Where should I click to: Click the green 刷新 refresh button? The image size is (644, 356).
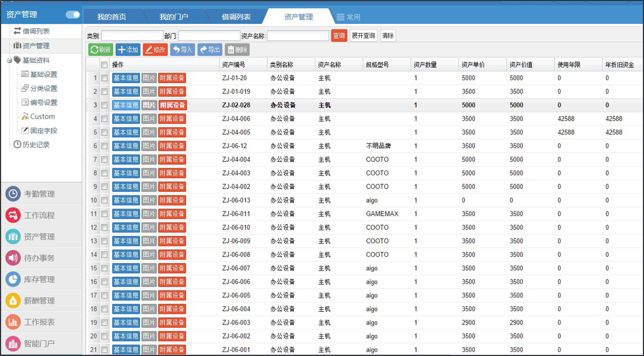tap(101, 50)
